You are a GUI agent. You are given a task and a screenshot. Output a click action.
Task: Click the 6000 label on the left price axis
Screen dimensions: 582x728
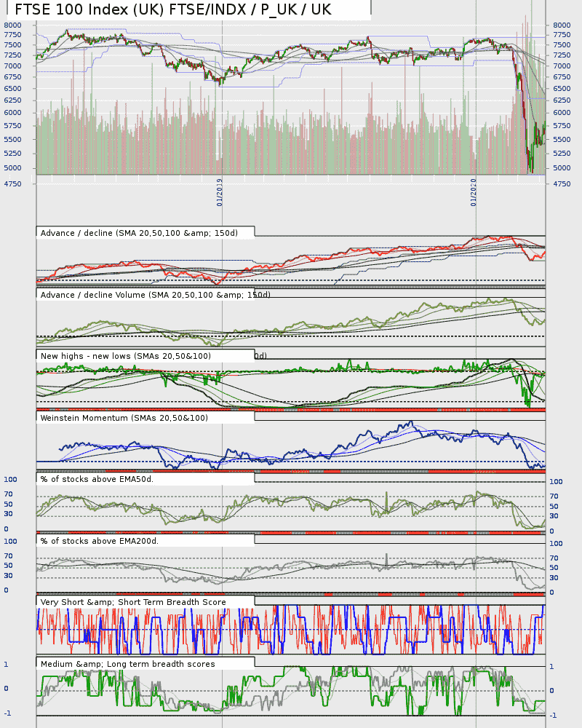12,112
